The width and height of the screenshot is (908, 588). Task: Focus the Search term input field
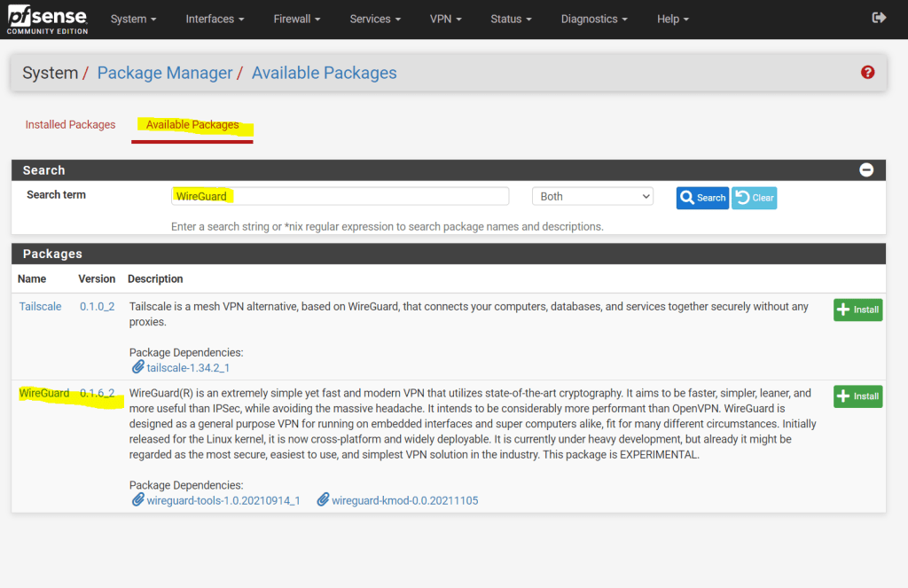(x=340, y=196)
